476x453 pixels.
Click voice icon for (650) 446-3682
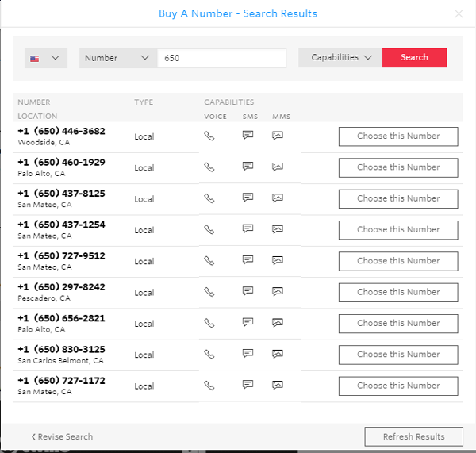pos(209,136)
